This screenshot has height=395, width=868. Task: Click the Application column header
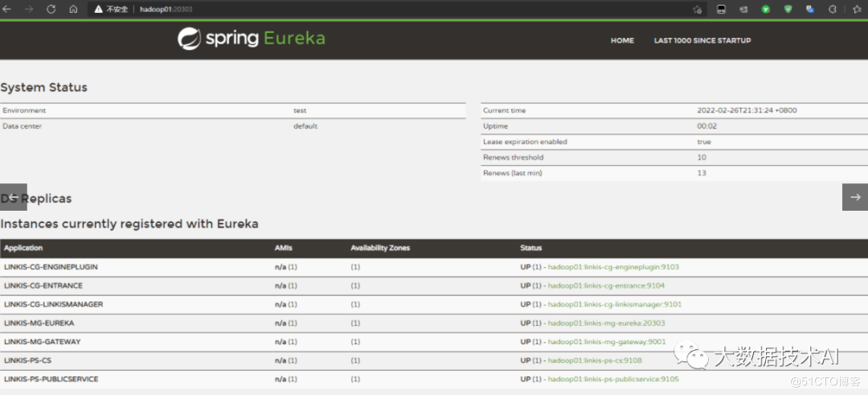[23, 249]
